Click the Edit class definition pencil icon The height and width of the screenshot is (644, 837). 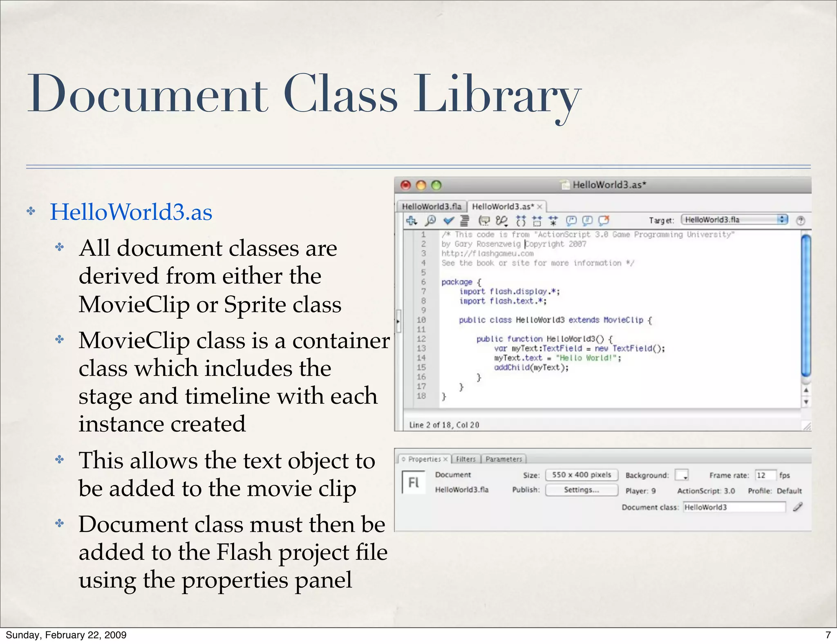coord(797,507)
